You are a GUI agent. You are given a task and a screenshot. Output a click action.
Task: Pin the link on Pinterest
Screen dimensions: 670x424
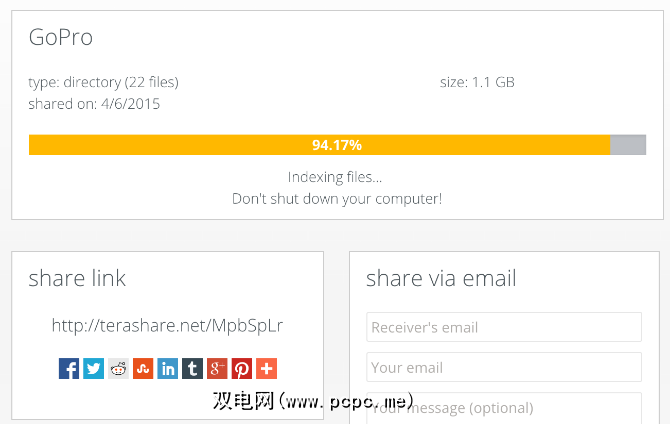(242, 368)
